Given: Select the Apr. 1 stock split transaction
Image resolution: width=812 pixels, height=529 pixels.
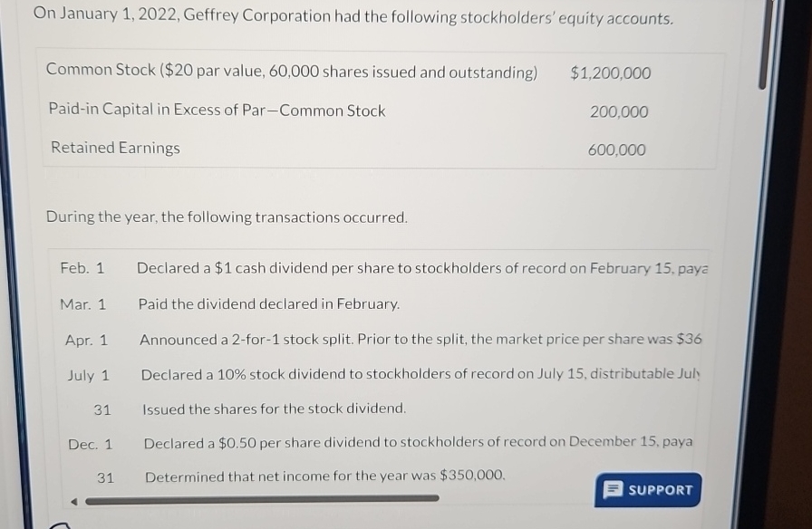Looking at the screenshot, I should tap(381, 339).
